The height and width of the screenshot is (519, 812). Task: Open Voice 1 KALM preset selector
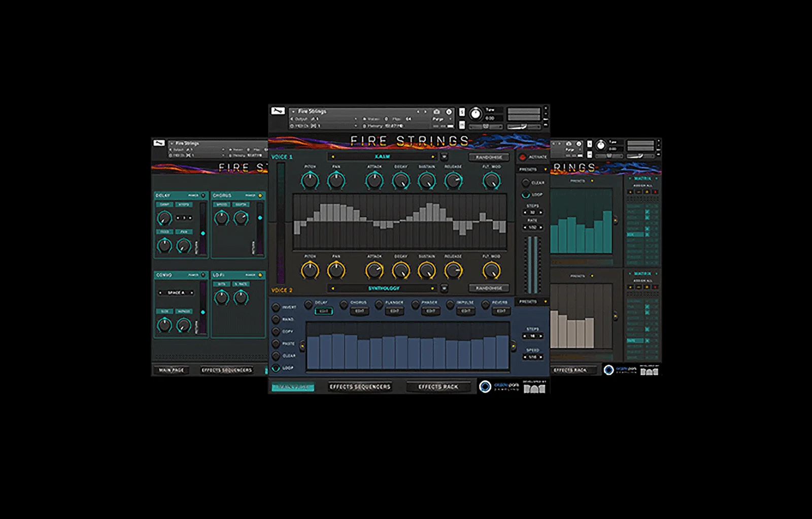tap(383, 157)
